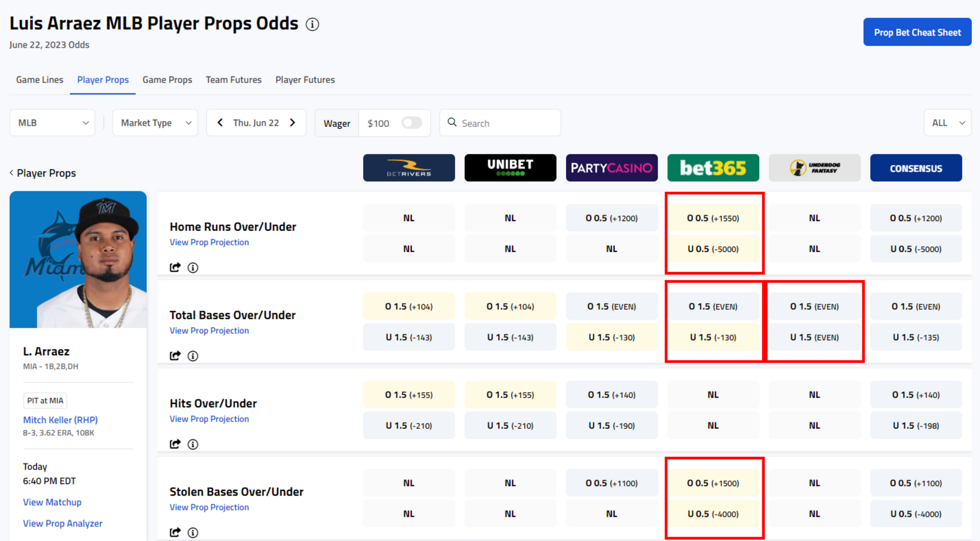The image size is (980, 541).
Task: Click the Prop Bet Cheat Sheet button
Action: click(x=917, y=32)
